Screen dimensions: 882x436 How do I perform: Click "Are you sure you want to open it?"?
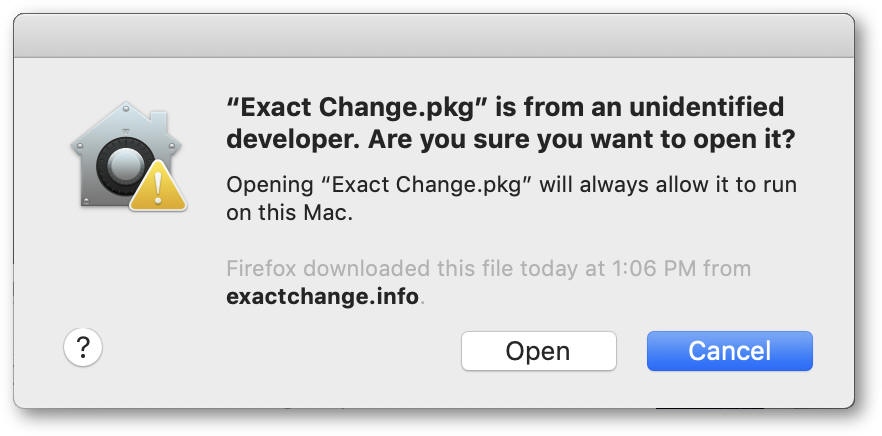(582, 141)
